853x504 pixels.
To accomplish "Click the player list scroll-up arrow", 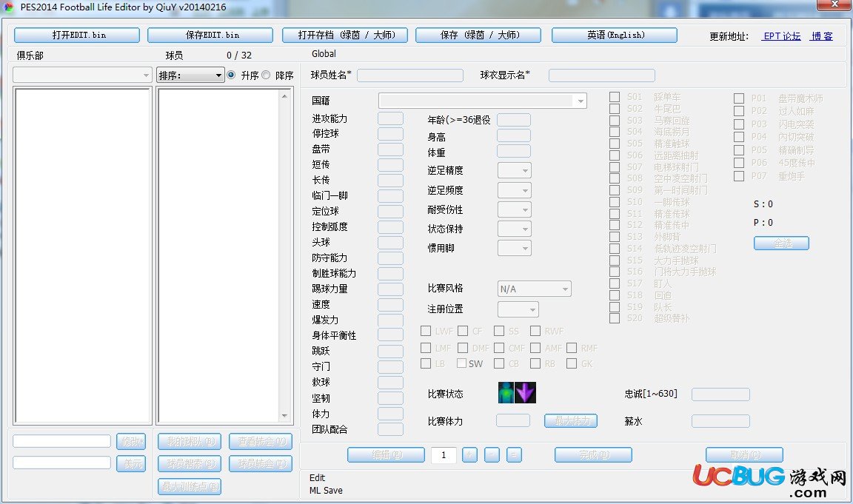I will pyautogui.click(x=284, y=96).
